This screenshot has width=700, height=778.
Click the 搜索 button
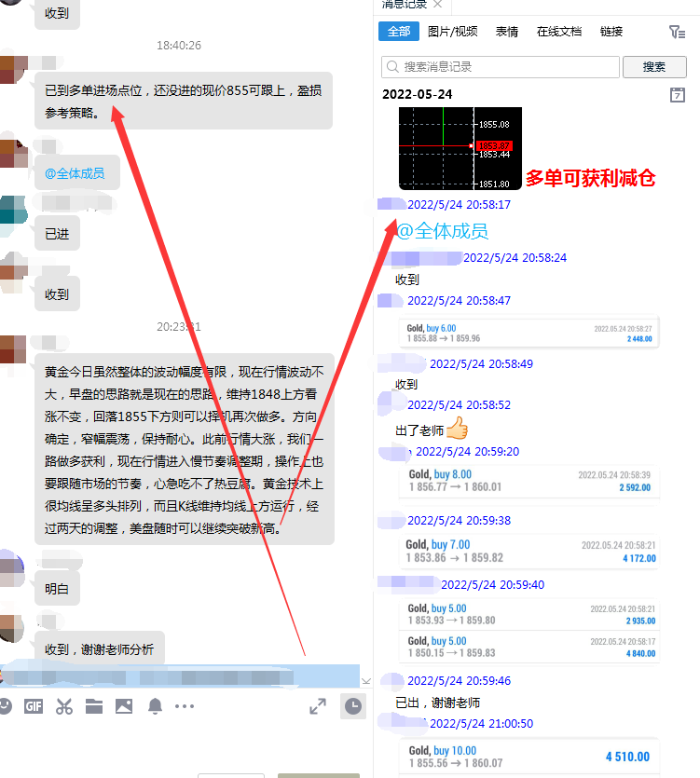pyautogui.click(x=654, y=67)
